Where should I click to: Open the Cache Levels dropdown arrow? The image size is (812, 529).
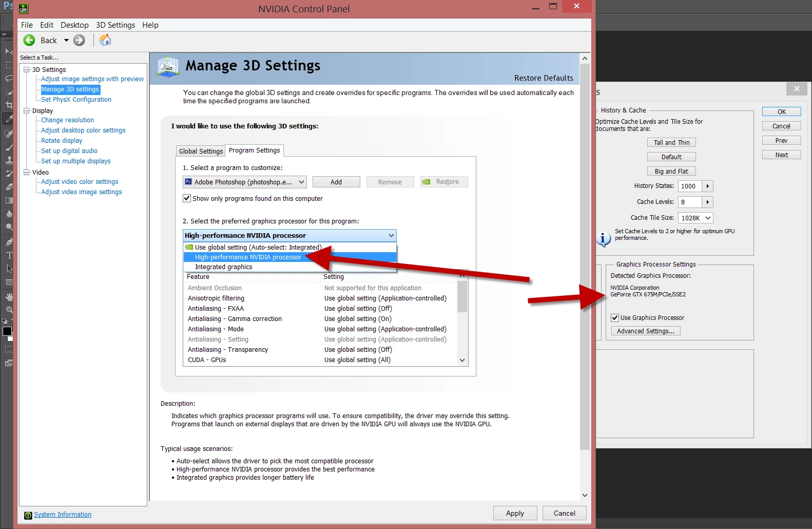[708, 202]
